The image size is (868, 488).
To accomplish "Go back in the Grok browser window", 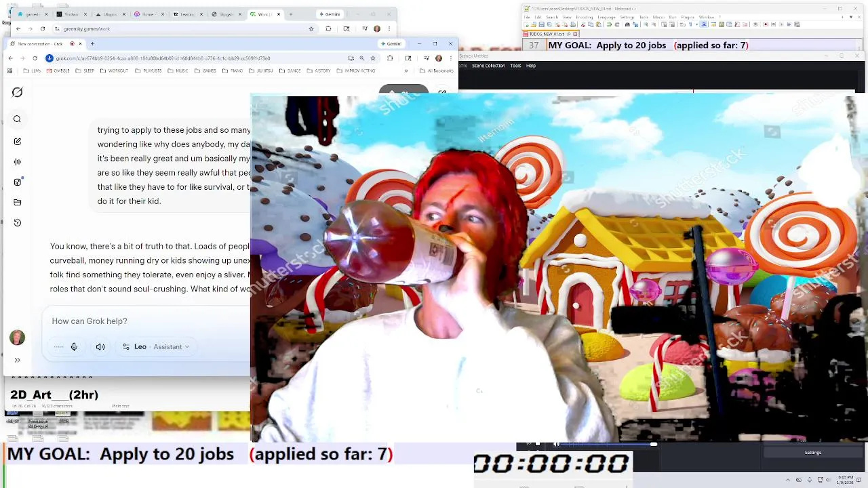I will click(10, 58).
